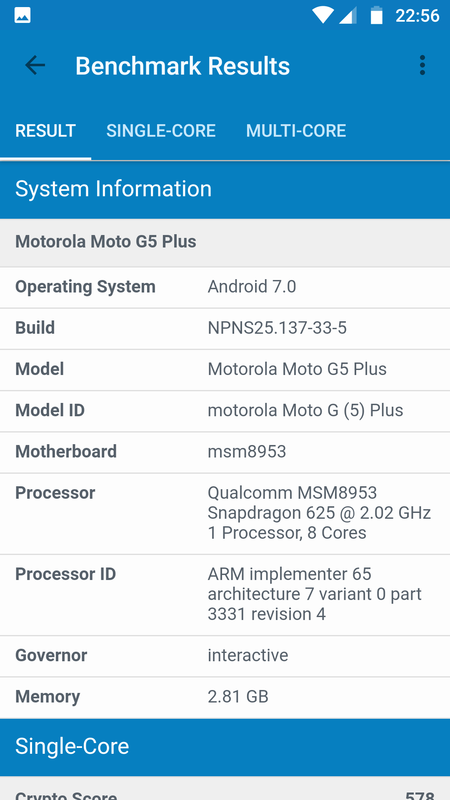Image resolution: width=450 pixels, height=800 pixels.
Task: Switch to the MULTI-CORE tab
Action: tap(296, 131)
